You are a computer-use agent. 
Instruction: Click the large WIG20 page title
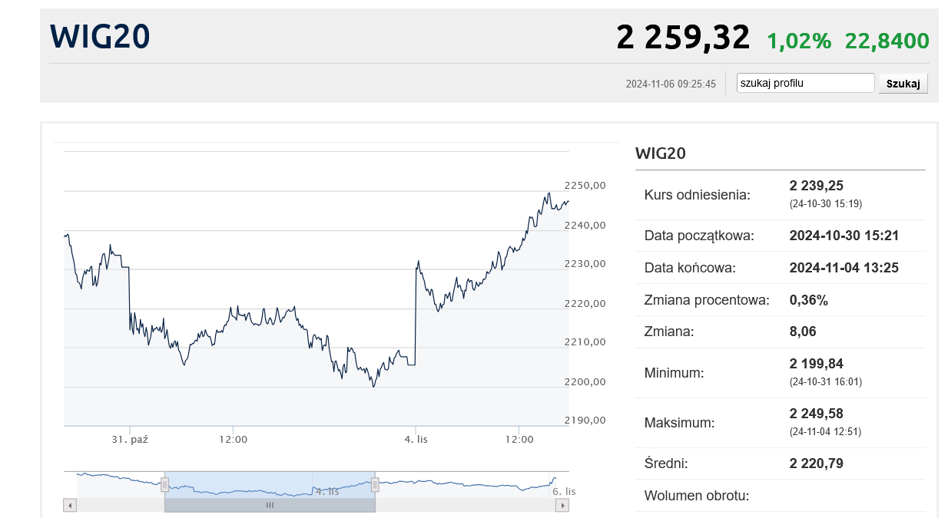tap(100, 37)
